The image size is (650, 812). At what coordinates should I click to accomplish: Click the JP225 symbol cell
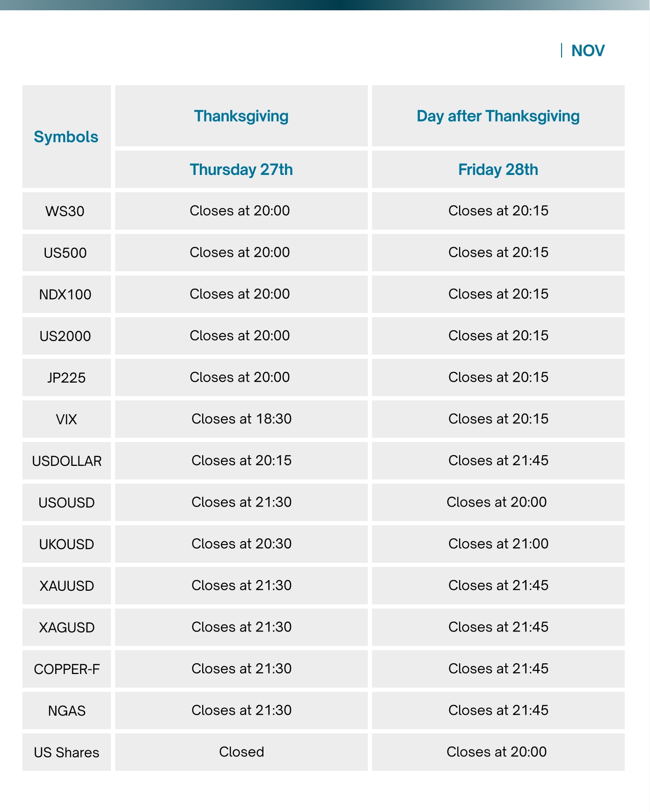click(66, 377)
